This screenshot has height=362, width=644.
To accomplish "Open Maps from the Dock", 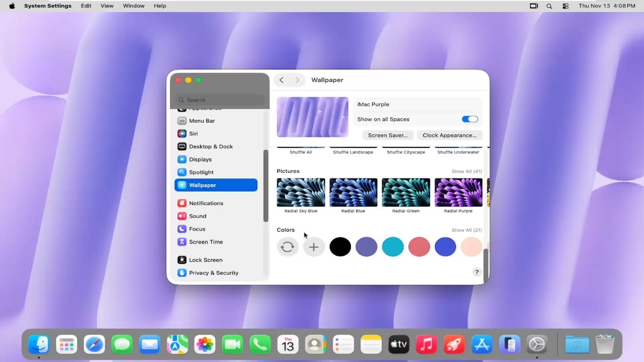I will coord(177,344).
